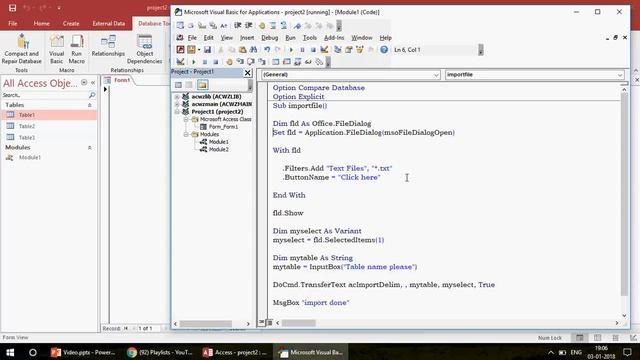Collapse the Tables group in Access pane

89,105
